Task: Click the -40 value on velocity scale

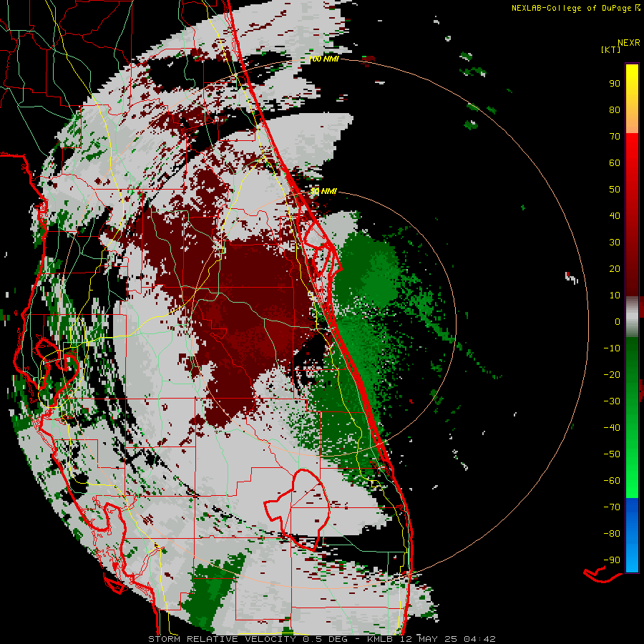Action: [612, 428]
